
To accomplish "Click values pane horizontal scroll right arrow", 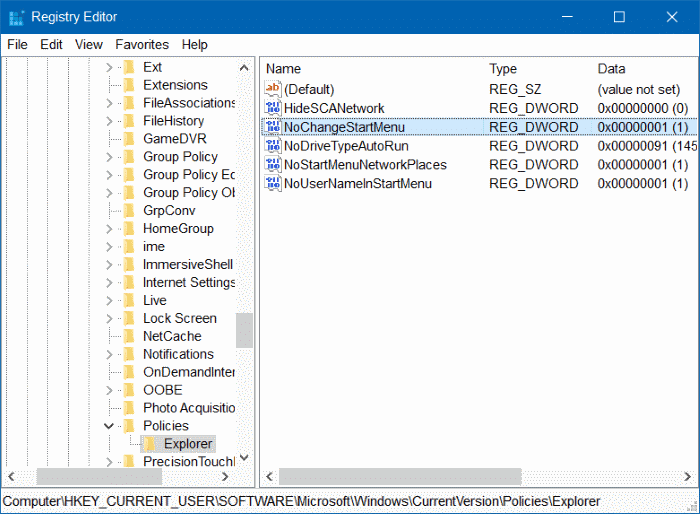I will pyautogui.click(x=688, y=476).
